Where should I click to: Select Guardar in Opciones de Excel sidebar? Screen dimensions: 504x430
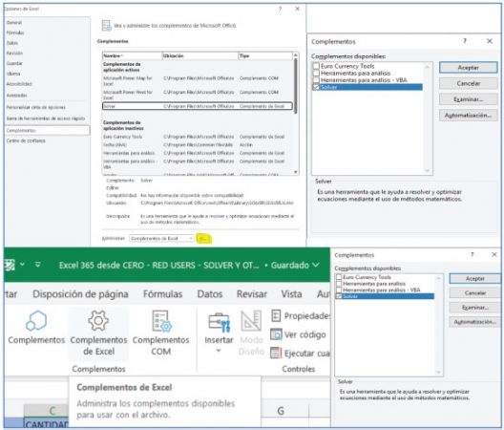coord(14,63)
